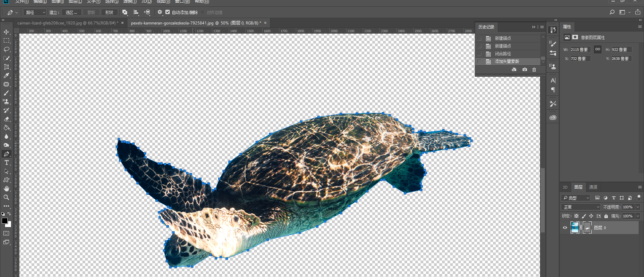Select the horizontal Type tool
The width and height of the screenshot is (644, 277).
coord(6,162)
